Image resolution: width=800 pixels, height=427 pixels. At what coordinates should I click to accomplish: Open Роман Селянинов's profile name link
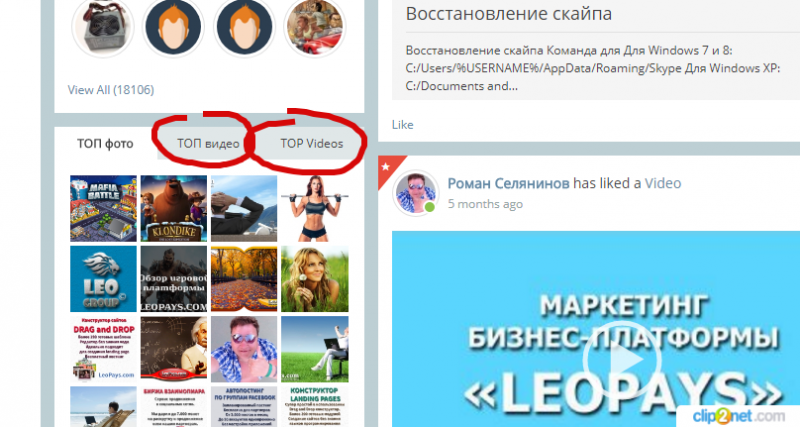(509, 183)
